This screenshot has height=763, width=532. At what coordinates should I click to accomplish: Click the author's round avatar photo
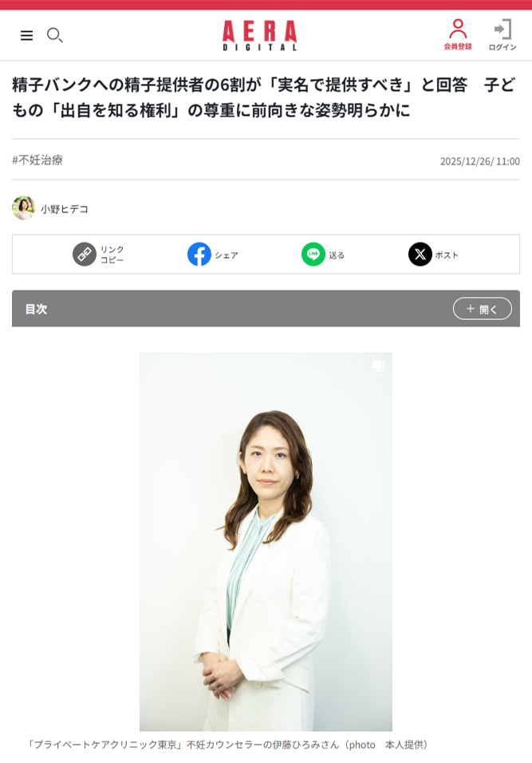click(x=23, y=208)
